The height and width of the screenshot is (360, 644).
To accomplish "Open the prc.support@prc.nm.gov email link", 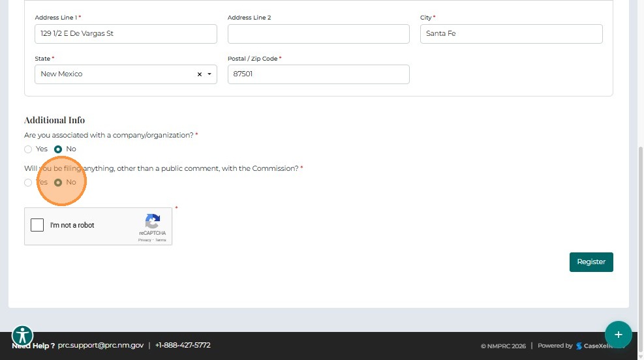I will point(100,345).
